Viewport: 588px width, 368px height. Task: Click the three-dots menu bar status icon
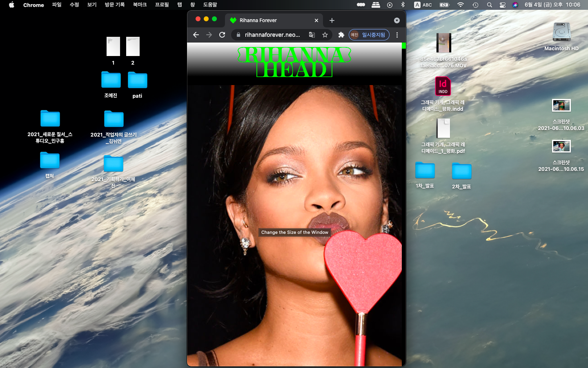click(361, 5)
